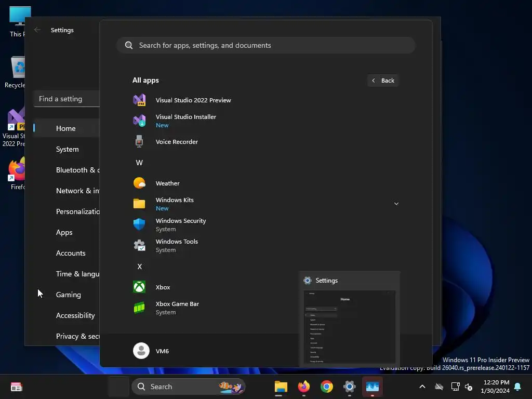Open Windows Tools gear icon
532x399 pixels.
(x=139, y=245)
